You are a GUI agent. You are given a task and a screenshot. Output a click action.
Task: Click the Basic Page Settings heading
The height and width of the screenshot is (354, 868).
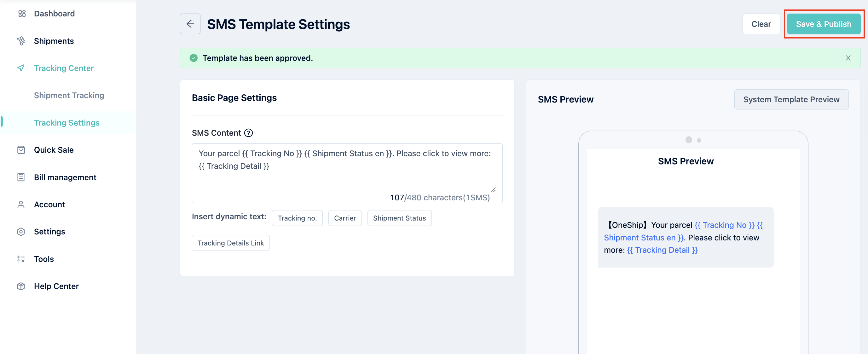(x=234, y=98)
